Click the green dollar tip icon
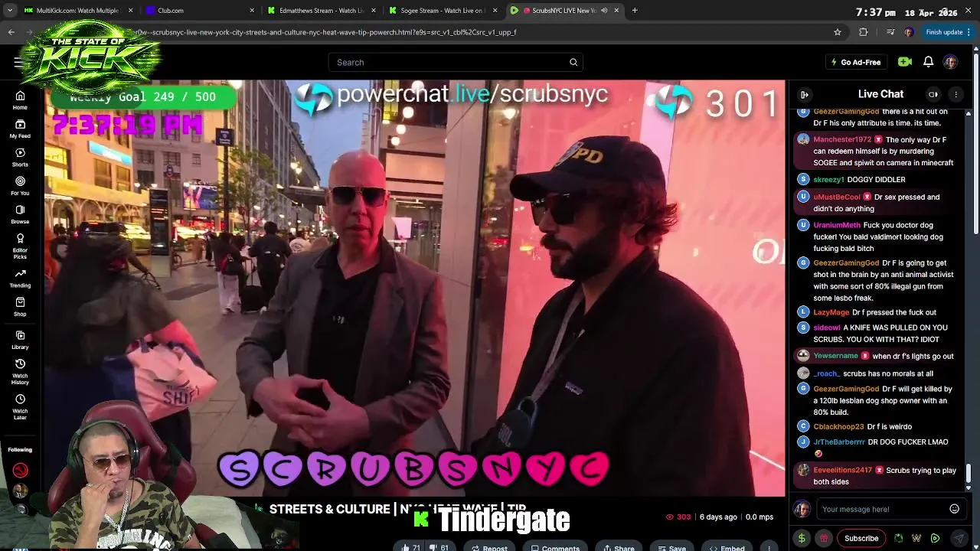Screen dimensions: 980x551 click(802, 538)
